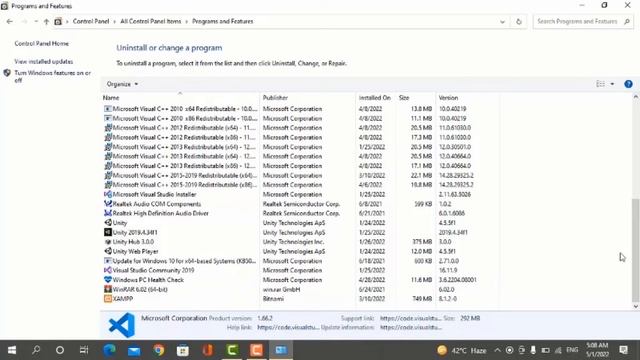Viewport: 640px width, 360px height.
Task: Select Microsoft Visual C++ 2015-2019 Redistributable (x64) row
Action: 300,176
